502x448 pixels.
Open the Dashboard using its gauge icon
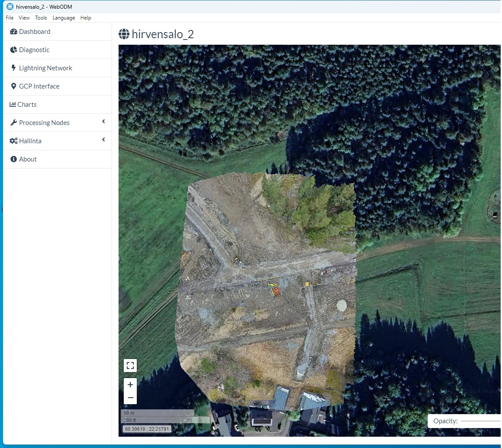coord(13,31)
